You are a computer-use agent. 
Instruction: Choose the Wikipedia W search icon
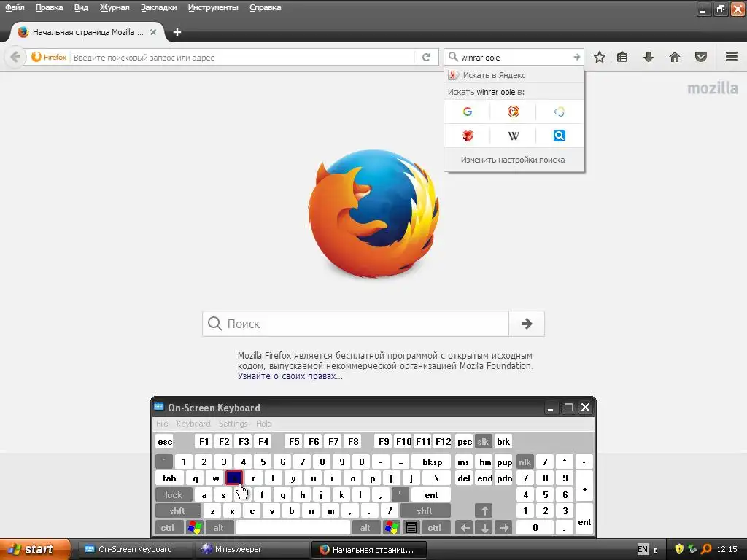(513, 136)
